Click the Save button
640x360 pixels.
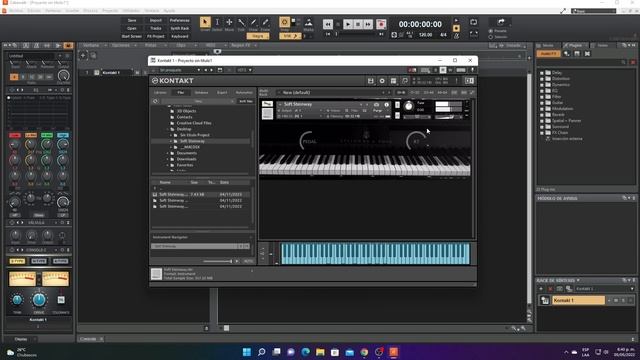tap(132, 20)
